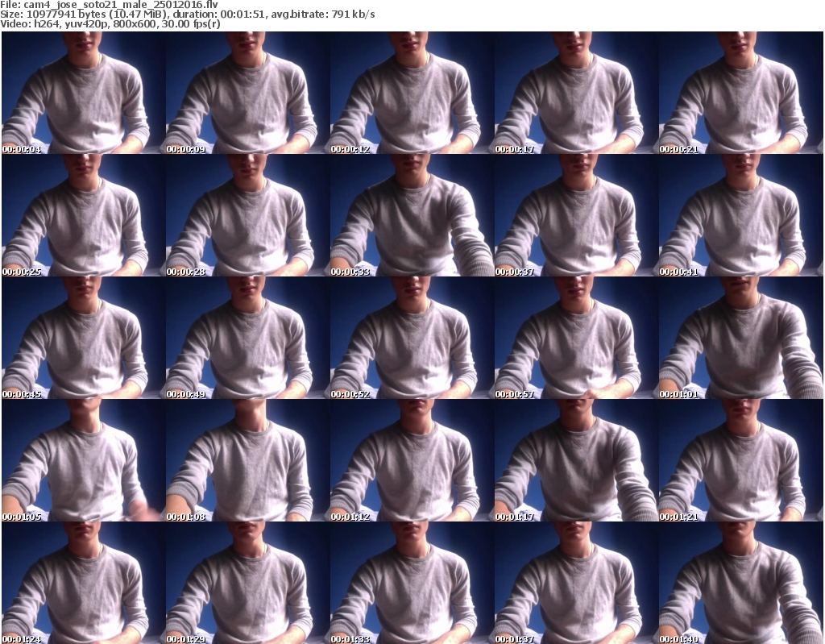
Task: Select the thumbnail frame stamped 00:00:33
Action: (412, 215)
